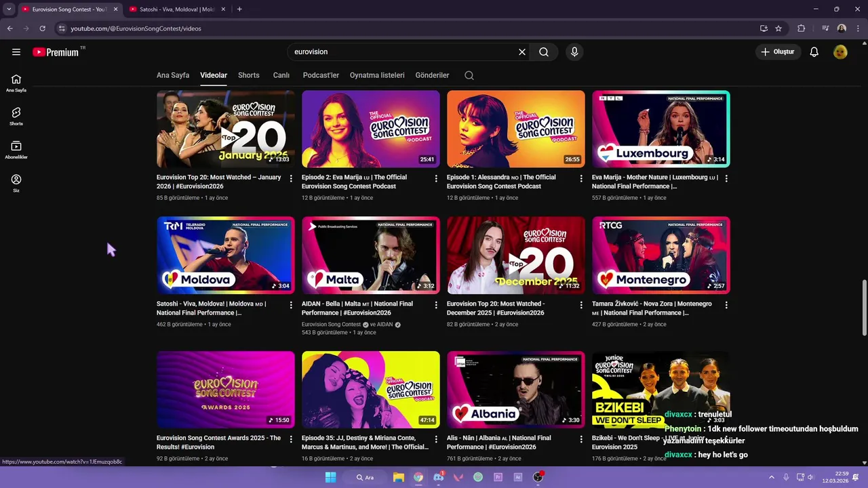Open options for Top 20 December 2025 video
868x488 pixels.
pos(581,305)
